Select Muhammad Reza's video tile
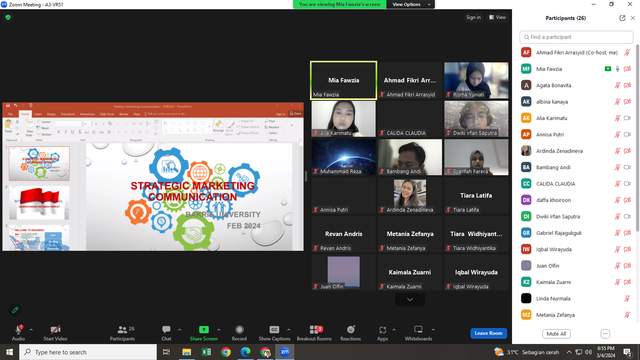 [x=344, y=157]
